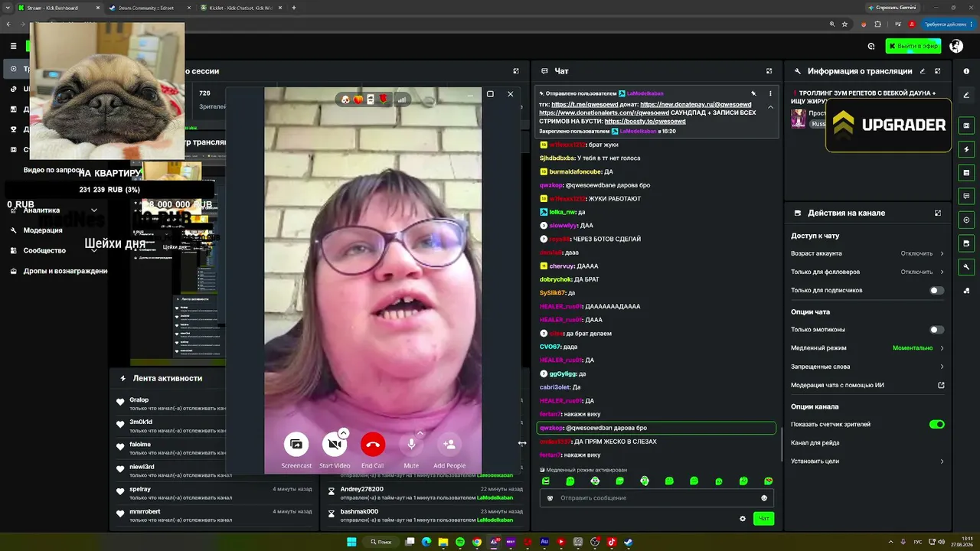Viewport: 980px width, 551px height.
Task: Open Windows Start menu
Action: [351, 542]
